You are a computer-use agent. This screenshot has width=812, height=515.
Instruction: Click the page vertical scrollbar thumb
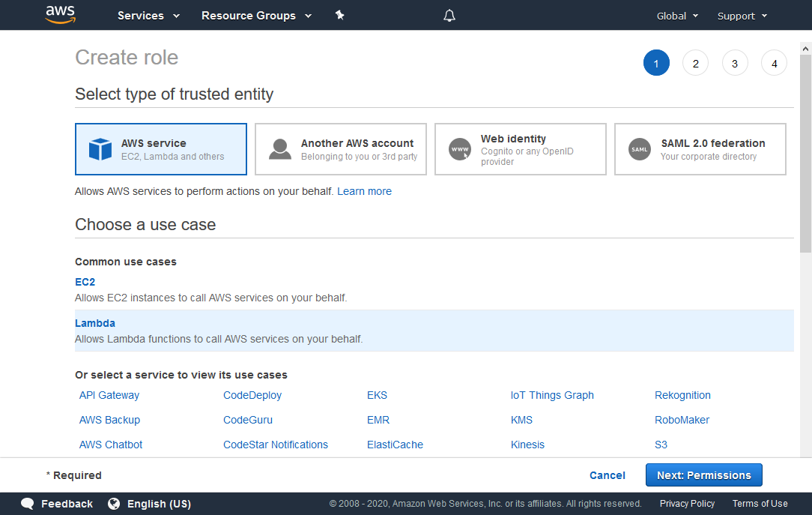click(x=805, y=153)
